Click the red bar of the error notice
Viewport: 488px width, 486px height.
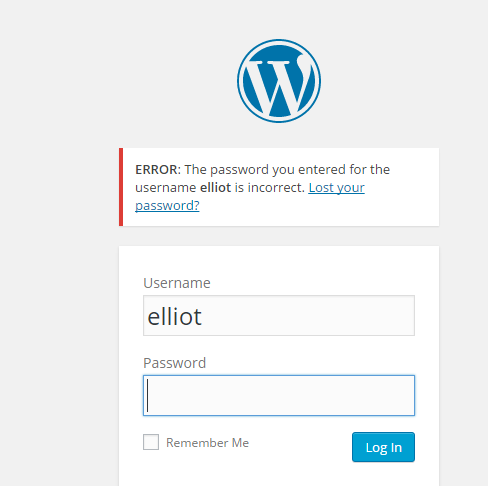coord(121,187)
